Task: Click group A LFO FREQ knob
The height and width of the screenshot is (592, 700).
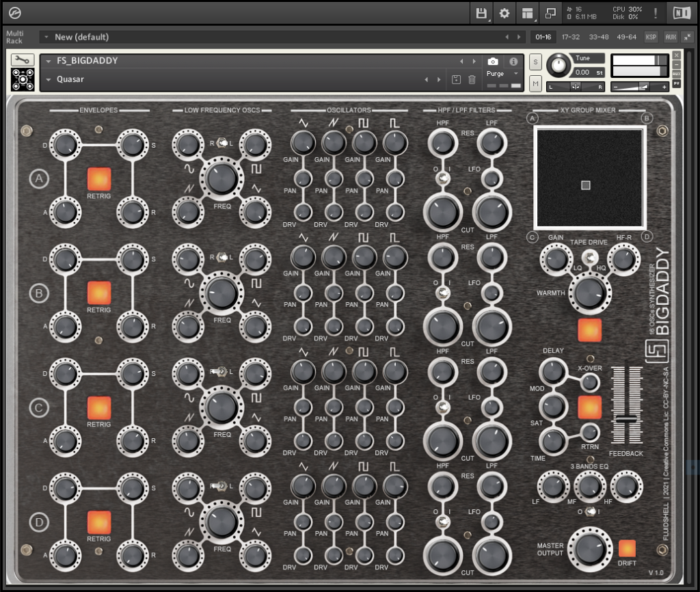Action: [222, 178]
